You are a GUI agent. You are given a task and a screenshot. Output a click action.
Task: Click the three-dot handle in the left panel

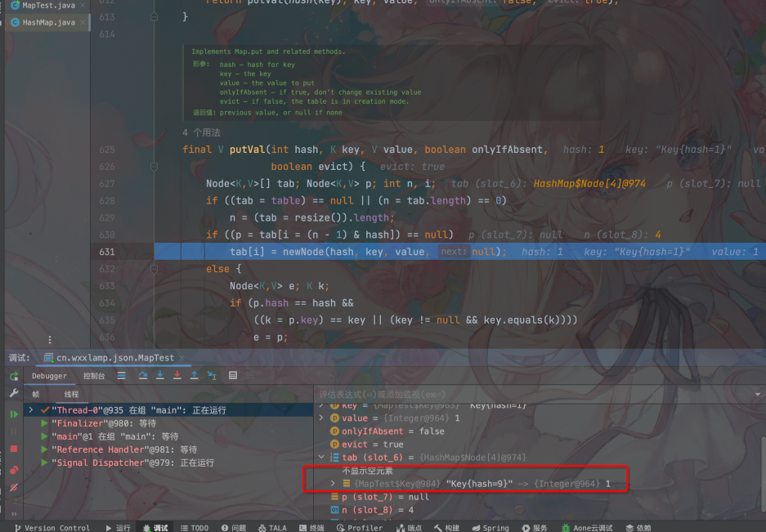(50, 339)
